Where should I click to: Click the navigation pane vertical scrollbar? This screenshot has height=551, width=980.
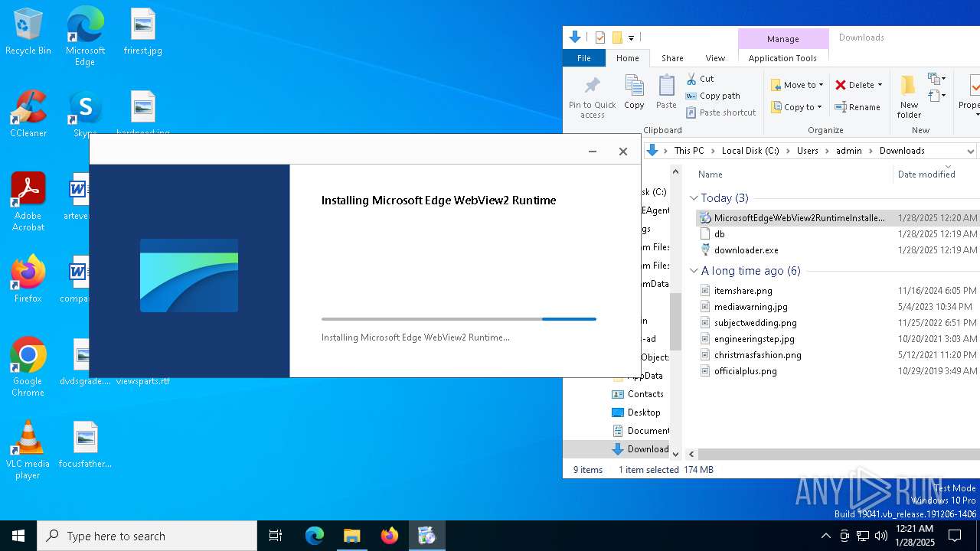(675, 321)
